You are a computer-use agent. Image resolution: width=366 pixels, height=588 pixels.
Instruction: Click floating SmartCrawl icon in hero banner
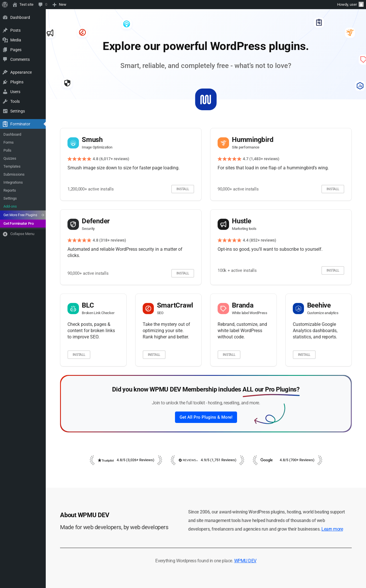point(82,32)
